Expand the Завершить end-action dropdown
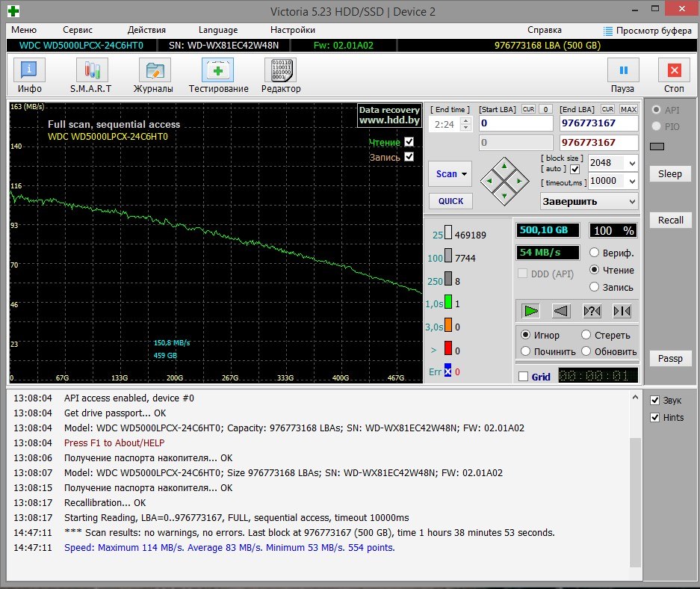Viewport: 700px width, 589px height. [x=632, y=202]
